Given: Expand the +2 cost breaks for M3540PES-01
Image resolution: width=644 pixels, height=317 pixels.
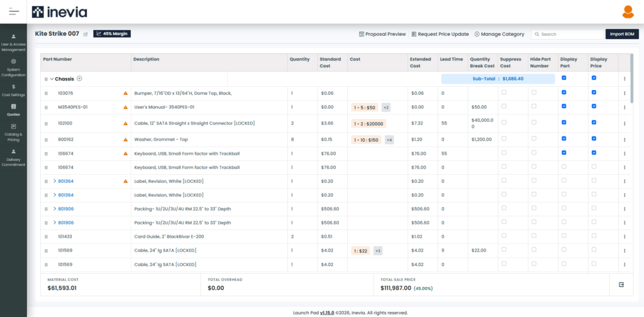Looking at the screenshot, I should click(x=386, y=108).
